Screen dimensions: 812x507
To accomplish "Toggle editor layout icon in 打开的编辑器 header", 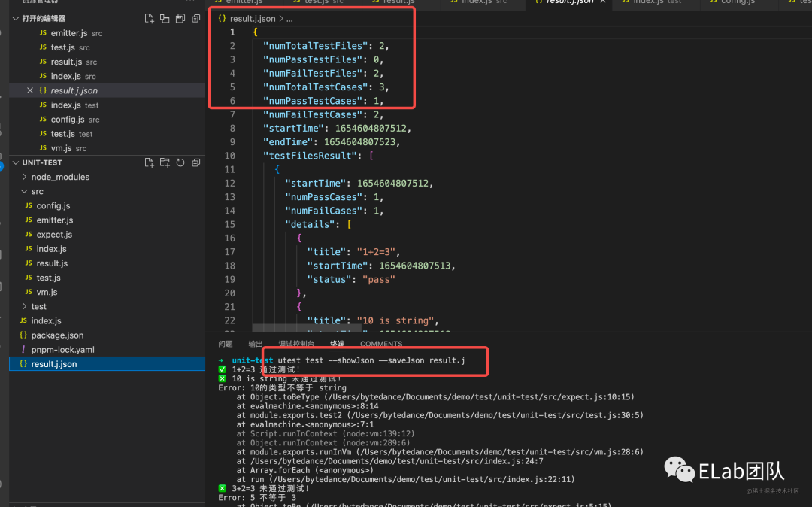I will (x=165, y=19).
